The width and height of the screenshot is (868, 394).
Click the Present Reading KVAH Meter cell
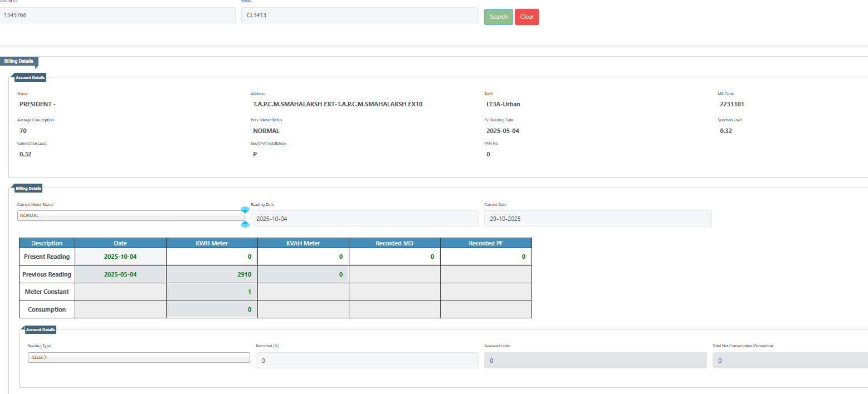click(x=303, y=257)
